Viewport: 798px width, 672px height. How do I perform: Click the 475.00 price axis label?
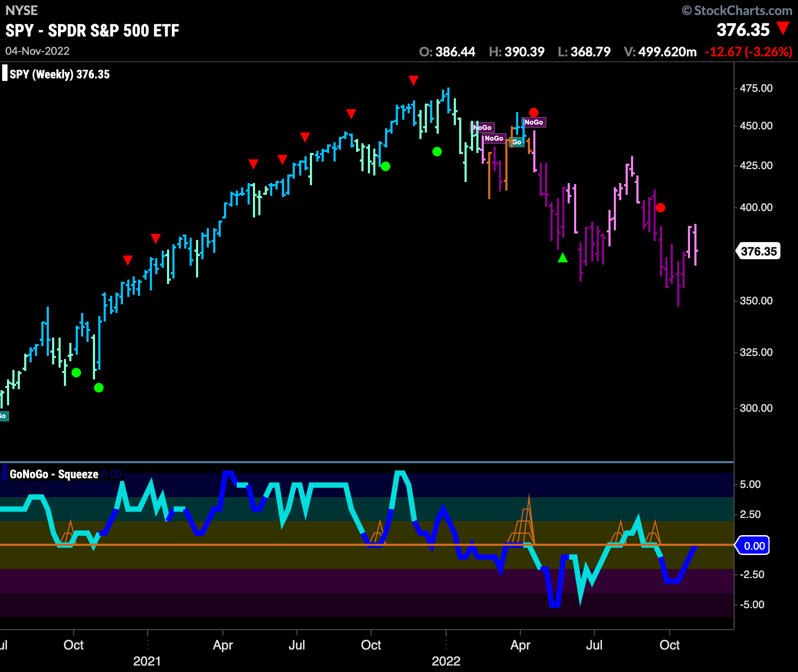click(x=756, y=88)
